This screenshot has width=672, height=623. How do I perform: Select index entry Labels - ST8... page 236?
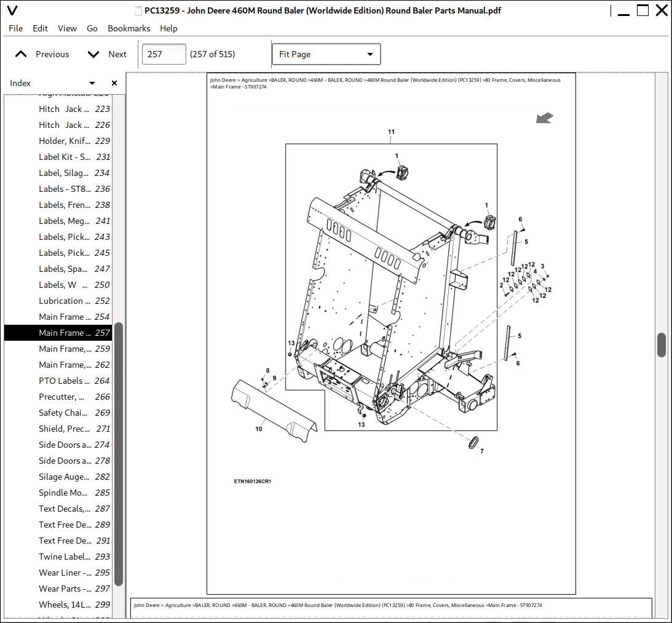58,189
